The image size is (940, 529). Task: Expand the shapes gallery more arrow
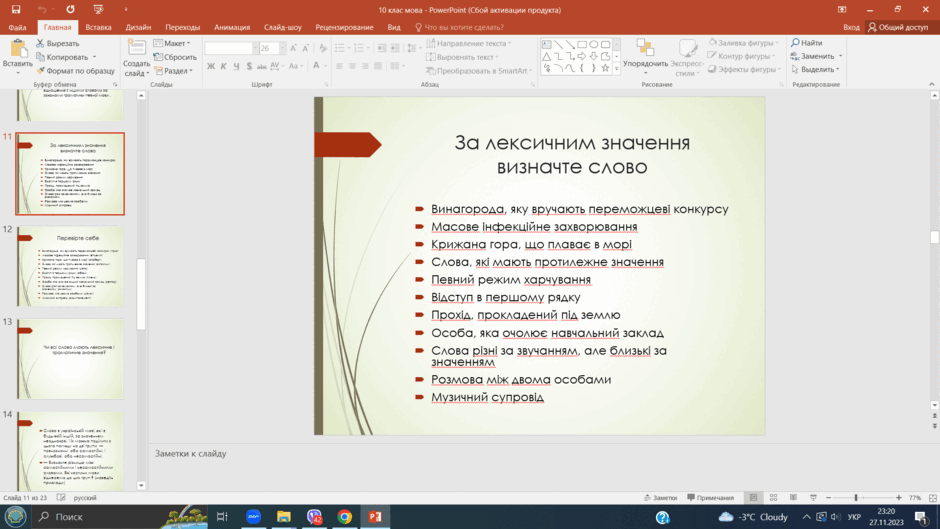coord(616,68)
